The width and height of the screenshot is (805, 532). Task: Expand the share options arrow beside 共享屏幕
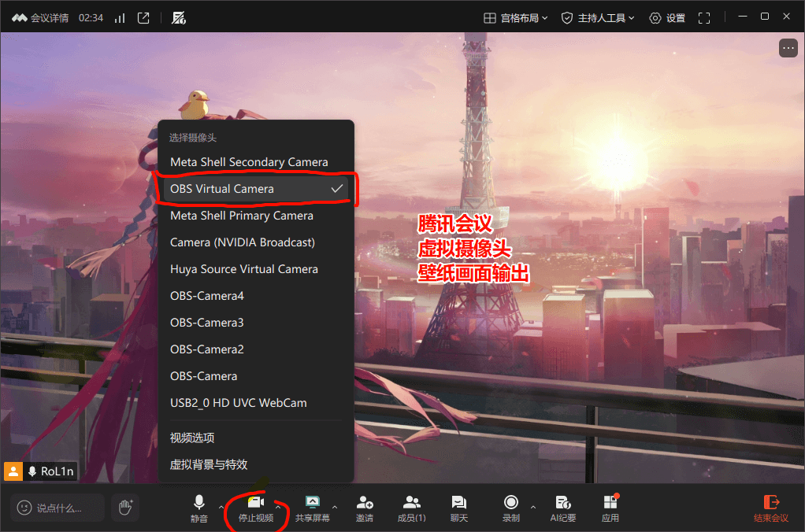(335, 507)
